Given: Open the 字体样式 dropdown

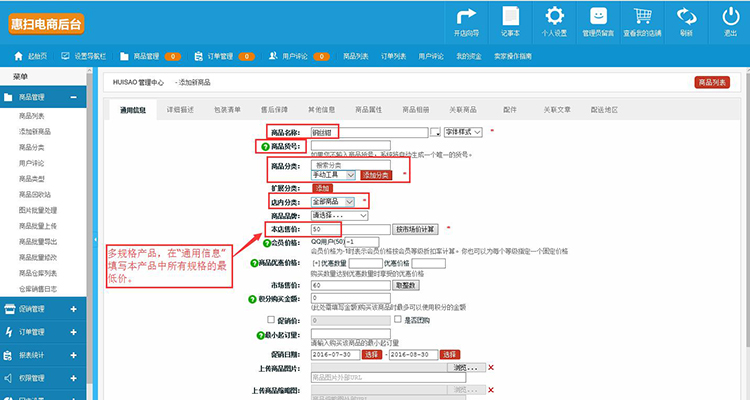Looking at the screenshot, I should click(463, 132).
